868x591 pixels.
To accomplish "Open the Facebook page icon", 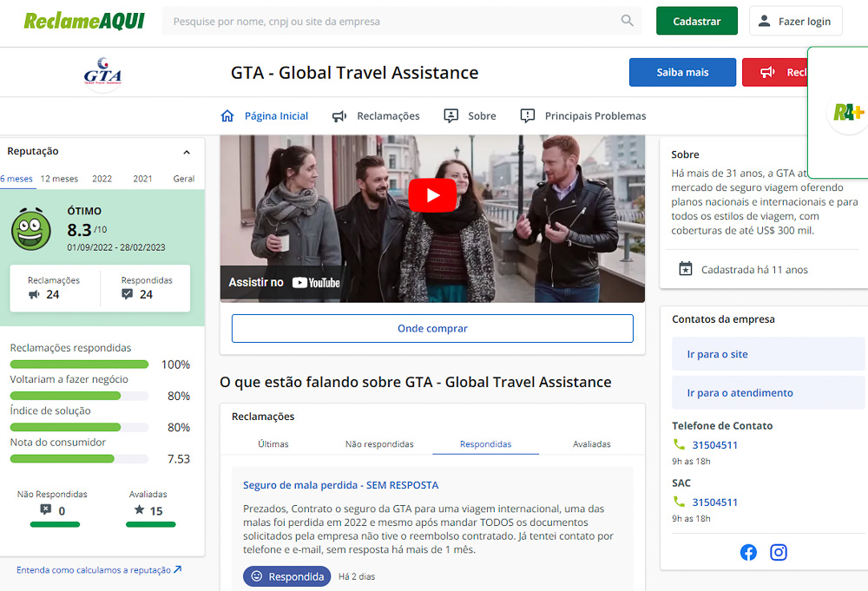I will coord(748,552).
